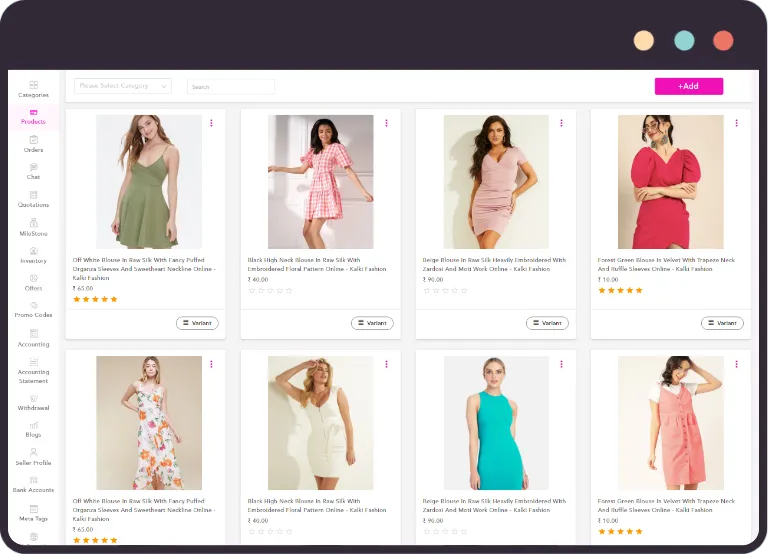
Task: Select the Products menu item
Action: click(33, 116)
